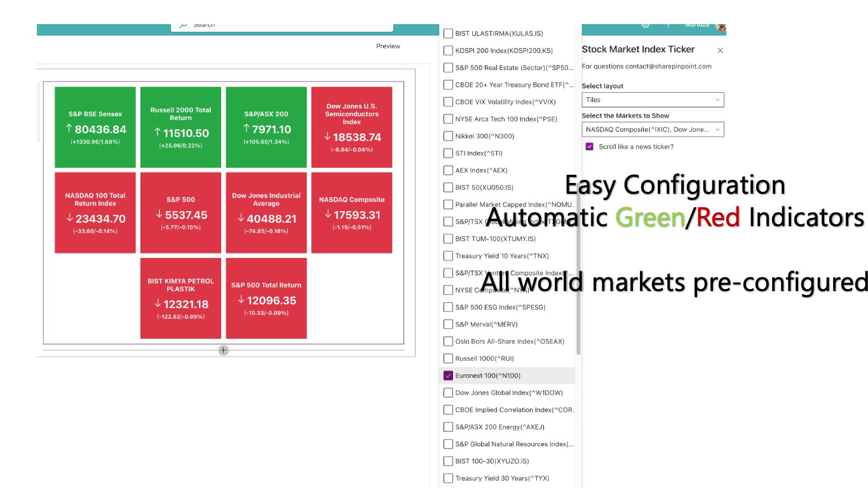The image size is (868, 488).
Task: Click the Stock Market Index Ticker heading
Action: (x=638, y=49)
